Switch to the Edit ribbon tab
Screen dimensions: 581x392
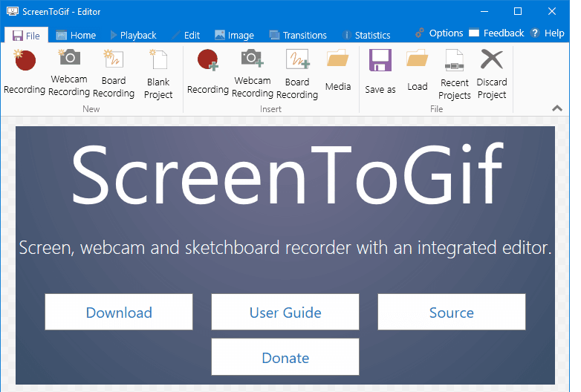click(x=186, y=36)
